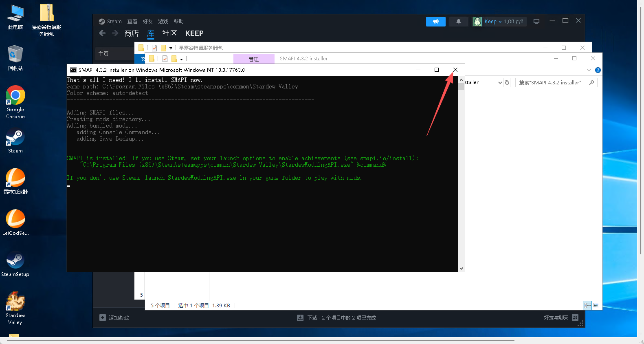Click the console scrollbar down arrow

461,269
